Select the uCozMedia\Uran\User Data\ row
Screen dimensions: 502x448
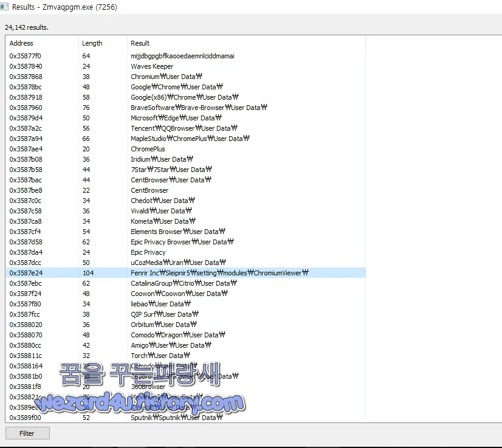186,263
